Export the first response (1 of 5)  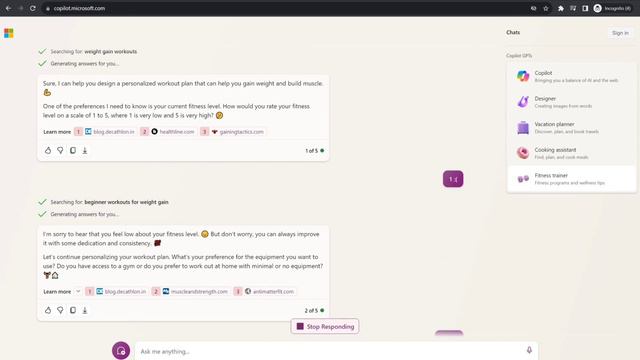(x=85, y=151)
